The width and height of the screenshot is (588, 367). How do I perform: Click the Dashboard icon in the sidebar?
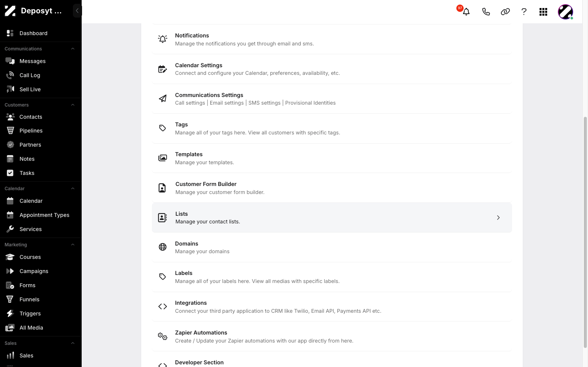coord(10,33)
